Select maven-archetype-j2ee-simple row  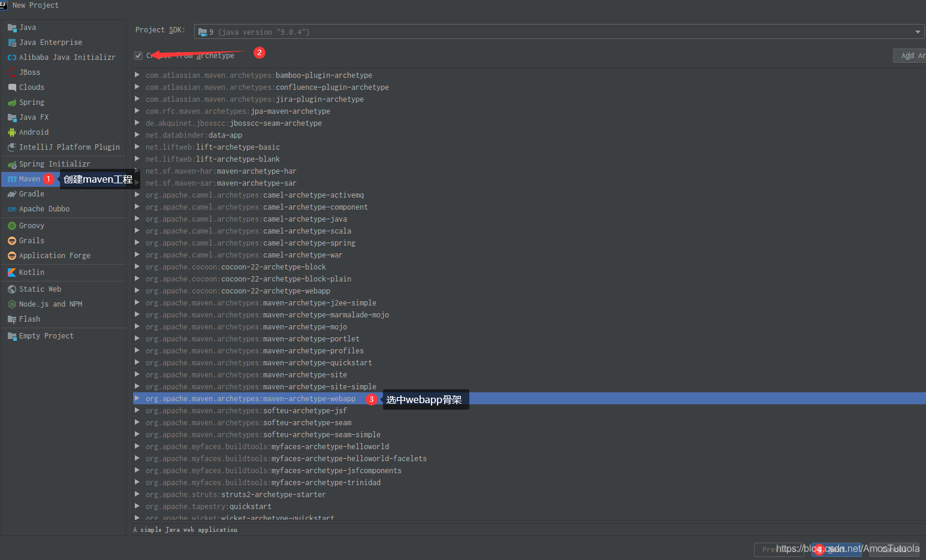(x=529, y=303)
